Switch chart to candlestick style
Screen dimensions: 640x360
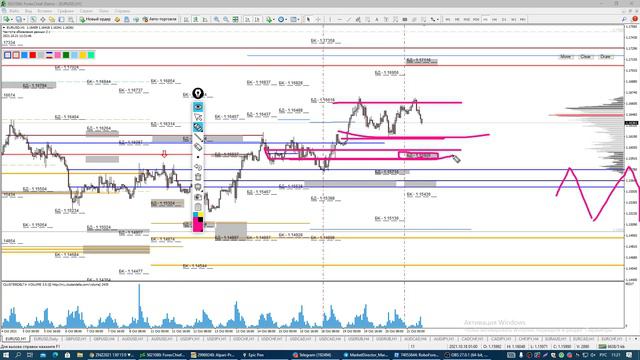pyautogui.click(x=196, y=19)
